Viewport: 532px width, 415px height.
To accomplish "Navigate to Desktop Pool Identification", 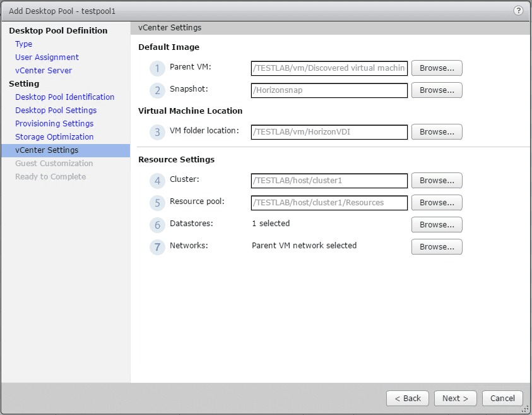I will click(65, 97).
